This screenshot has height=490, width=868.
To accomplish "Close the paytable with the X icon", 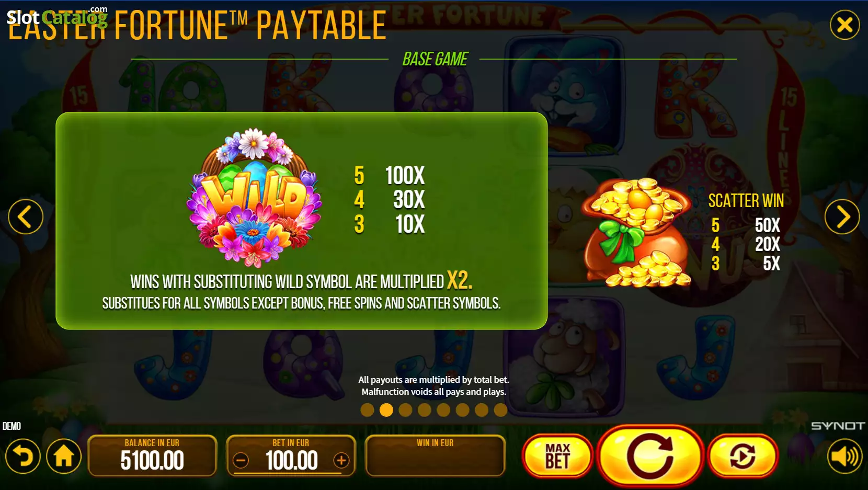I will click(x=844, y=25).
